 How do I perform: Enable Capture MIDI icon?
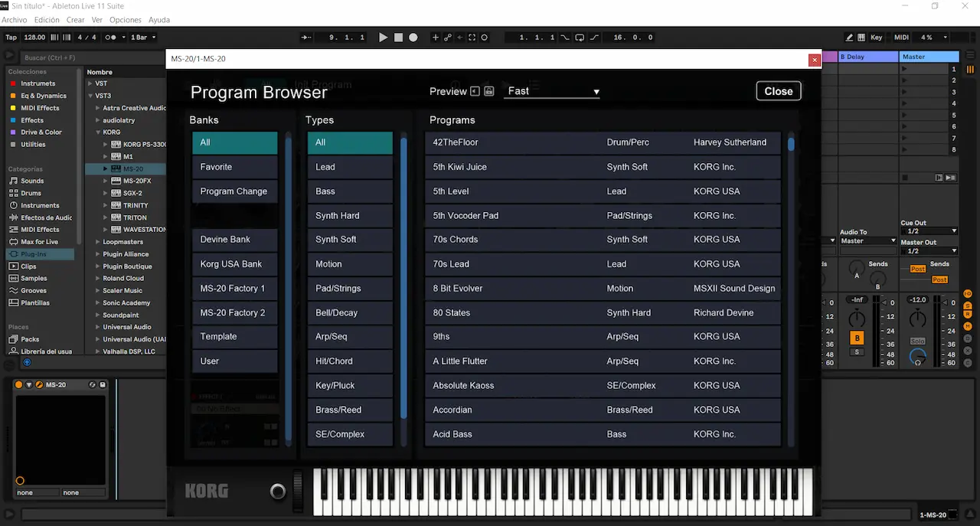point(472,37)
